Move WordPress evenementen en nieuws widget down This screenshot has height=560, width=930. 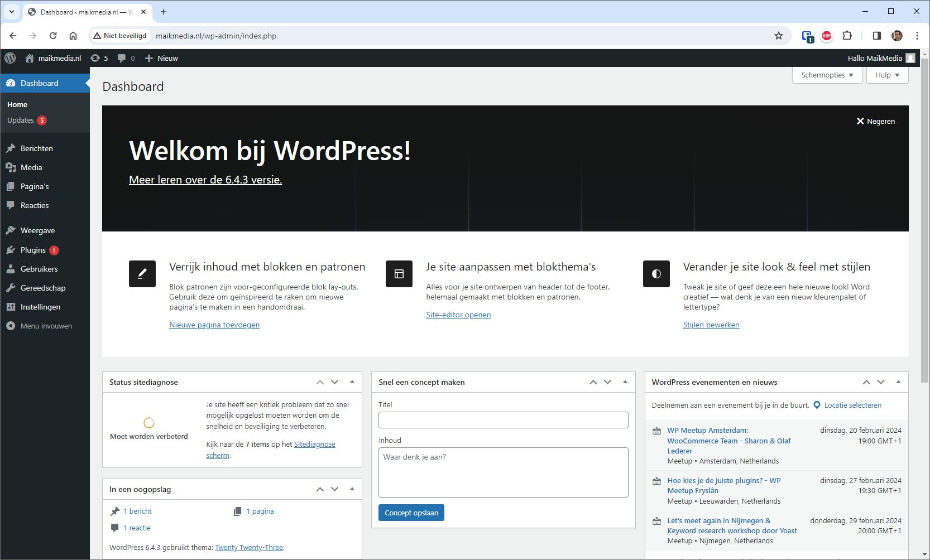click(881, 382)
